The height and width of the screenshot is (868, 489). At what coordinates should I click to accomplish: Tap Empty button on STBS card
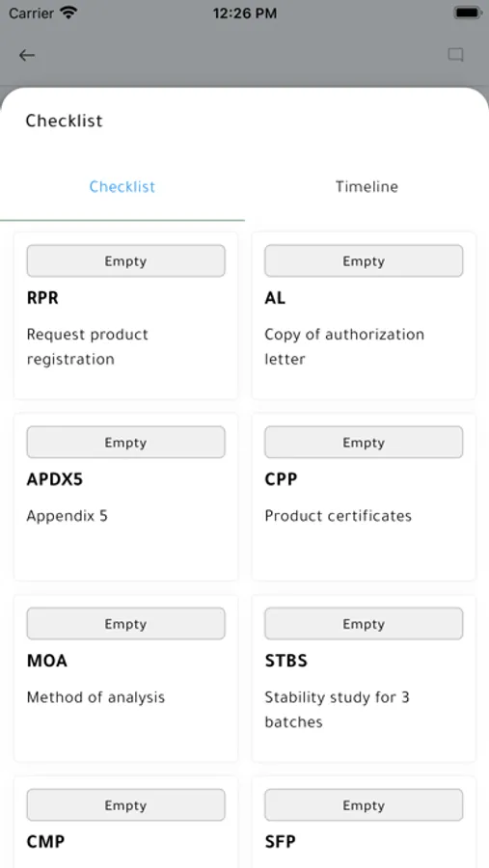click(x=364, y=624)
